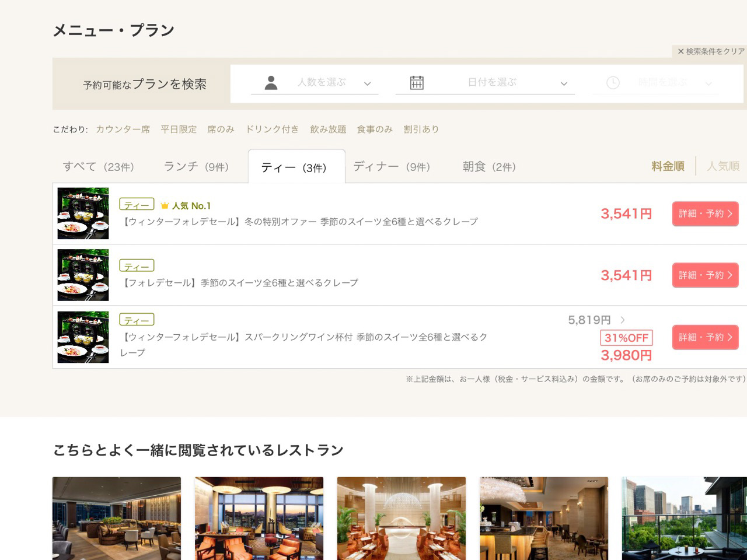Click 詳細・予約 for the スパークリングワイン plan
This screenshot has width=747, height=560.
coord(706,337)
